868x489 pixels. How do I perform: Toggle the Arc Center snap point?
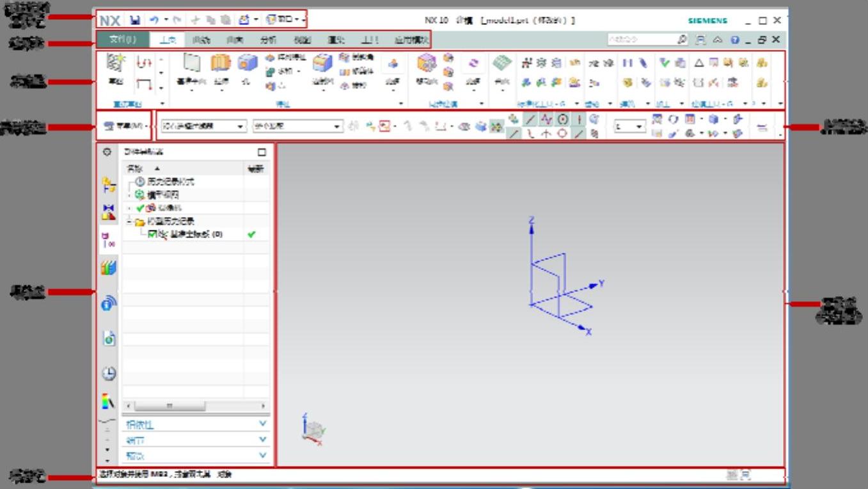click(562, 119)
